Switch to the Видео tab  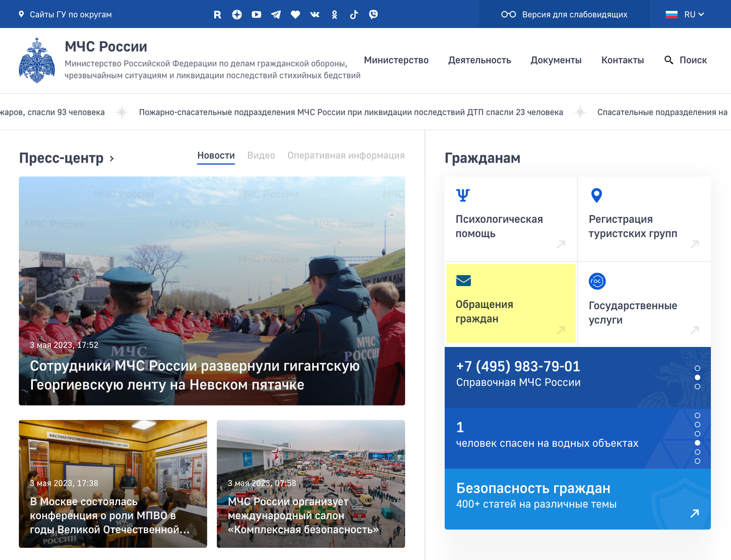261,155
